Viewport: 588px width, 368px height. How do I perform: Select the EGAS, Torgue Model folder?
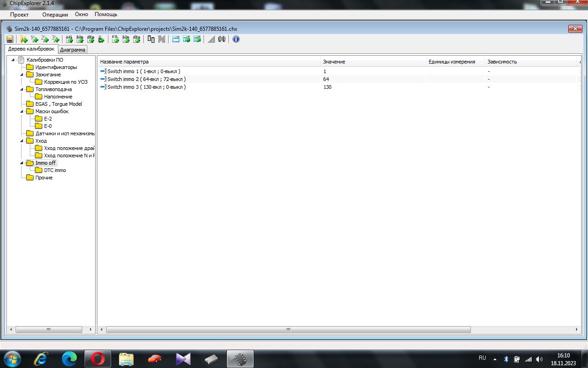tap(58, 104)
